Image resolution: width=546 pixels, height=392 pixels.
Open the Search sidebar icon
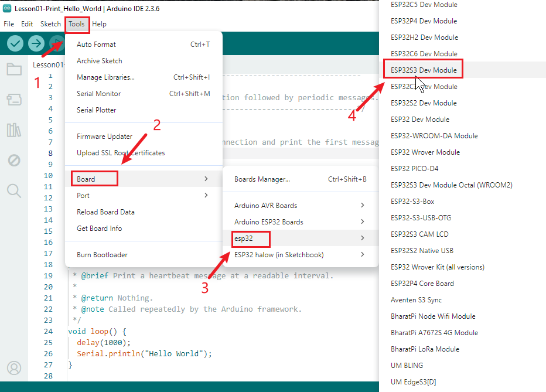pyautogui.click(x=14, y=191)
